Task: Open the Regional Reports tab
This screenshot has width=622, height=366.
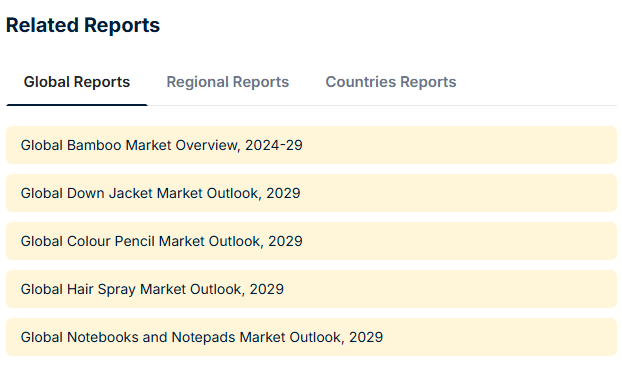Action: [228, 82]
